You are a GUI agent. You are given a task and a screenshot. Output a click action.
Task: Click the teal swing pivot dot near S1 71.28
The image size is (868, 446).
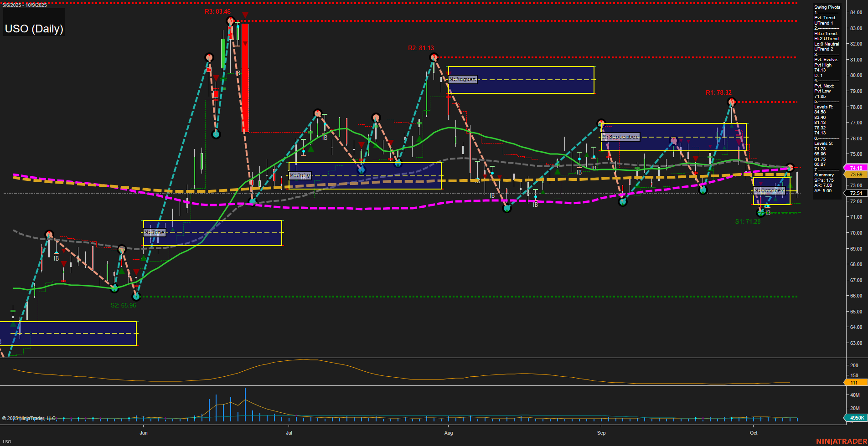(761, 213)
